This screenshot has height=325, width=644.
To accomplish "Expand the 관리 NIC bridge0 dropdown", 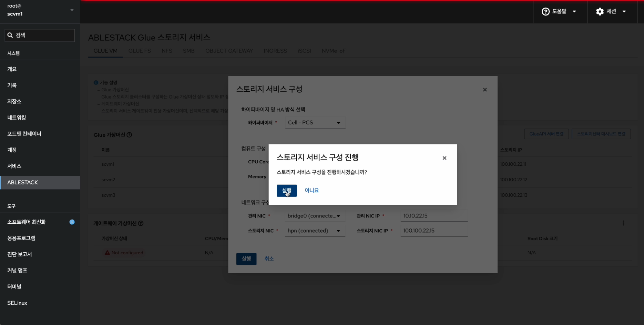I will click(x=315, y=216).
